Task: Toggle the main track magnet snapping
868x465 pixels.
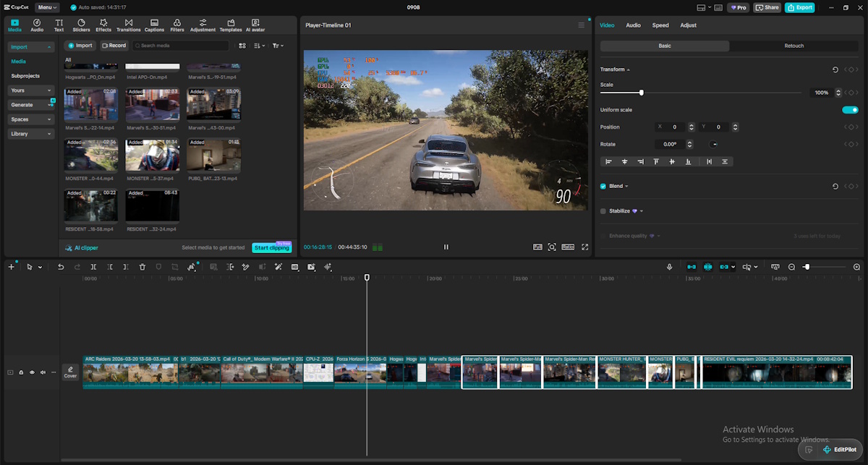Action: (x=692, y=267)
